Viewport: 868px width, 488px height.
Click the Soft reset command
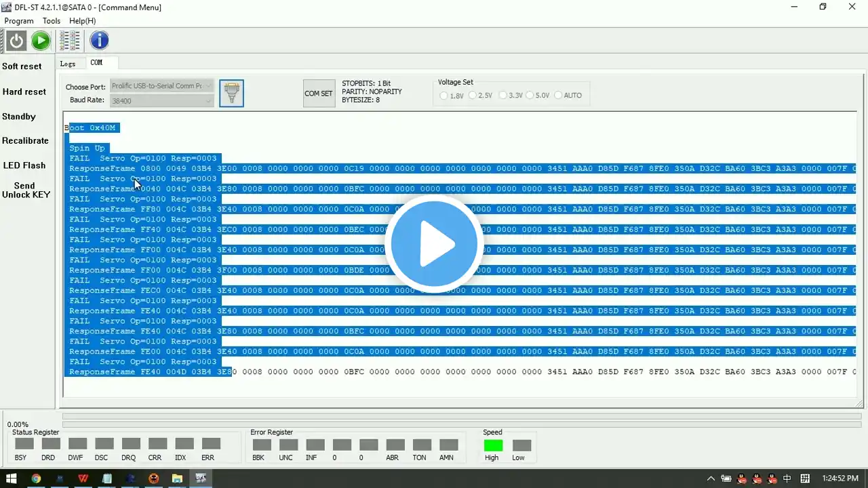click(22, 66)
